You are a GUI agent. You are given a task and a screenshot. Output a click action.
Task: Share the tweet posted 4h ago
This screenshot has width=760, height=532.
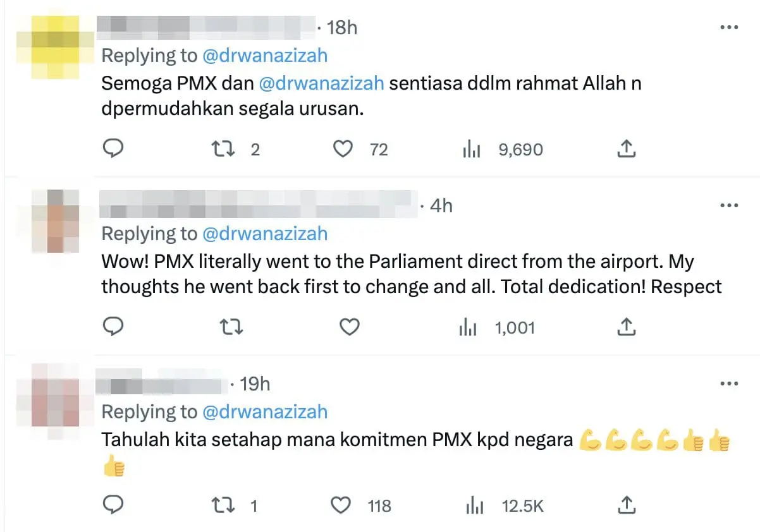(x=625, y=327)
